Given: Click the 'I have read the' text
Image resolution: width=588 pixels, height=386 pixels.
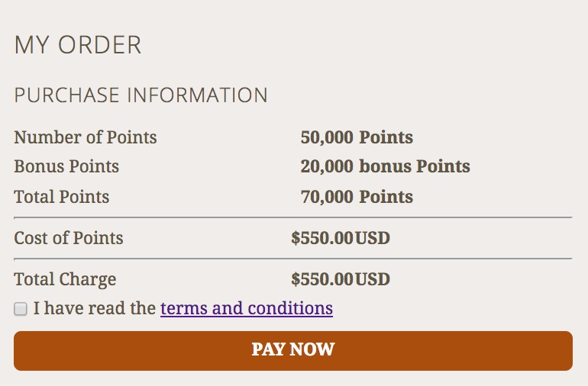Looking at the screenshot, I should [x=95, y=308].
